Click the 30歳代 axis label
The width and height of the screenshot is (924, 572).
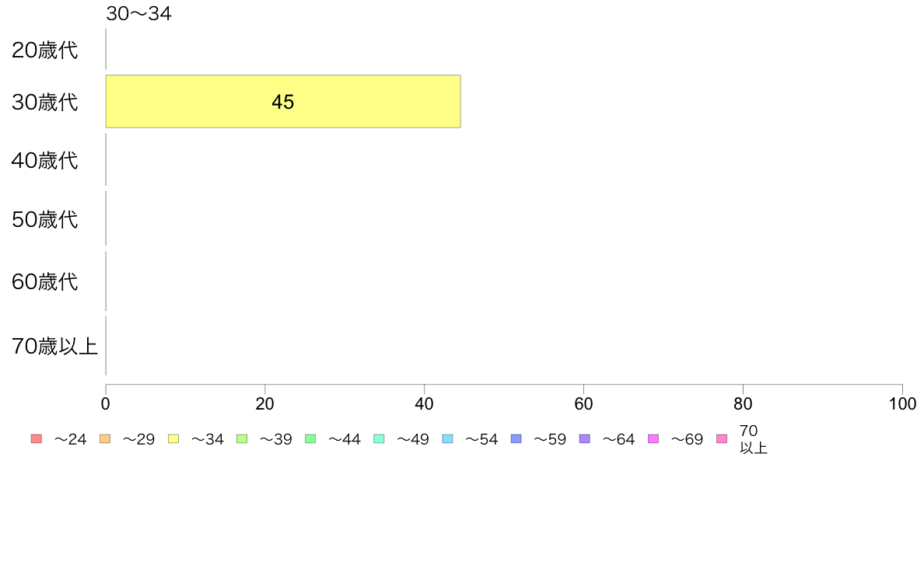coord(45,102)
